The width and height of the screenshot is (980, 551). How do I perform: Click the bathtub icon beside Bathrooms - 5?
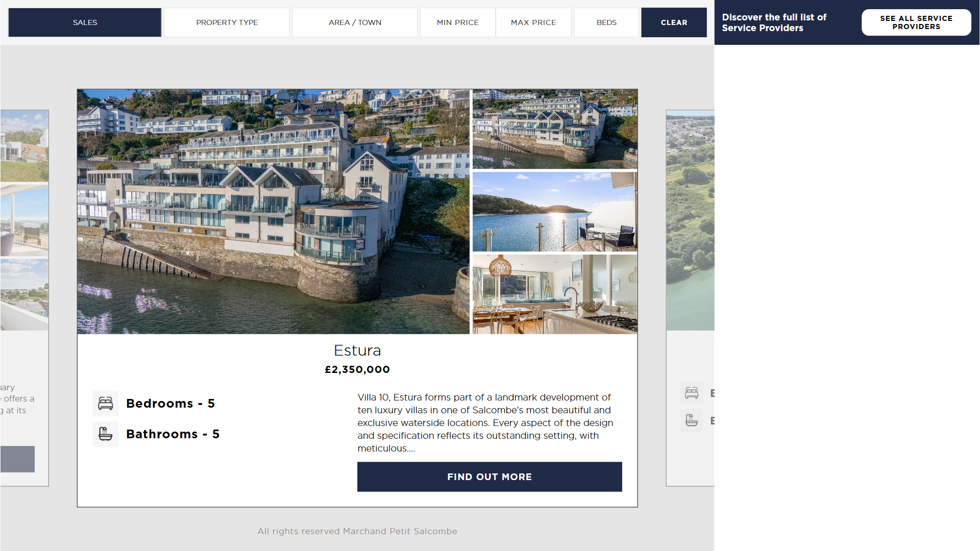106,434
